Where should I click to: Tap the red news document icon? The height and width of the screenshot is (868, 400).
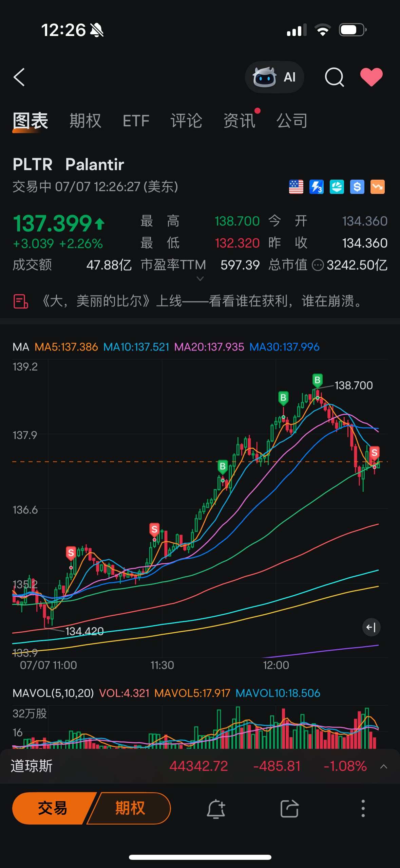(20, 301)
